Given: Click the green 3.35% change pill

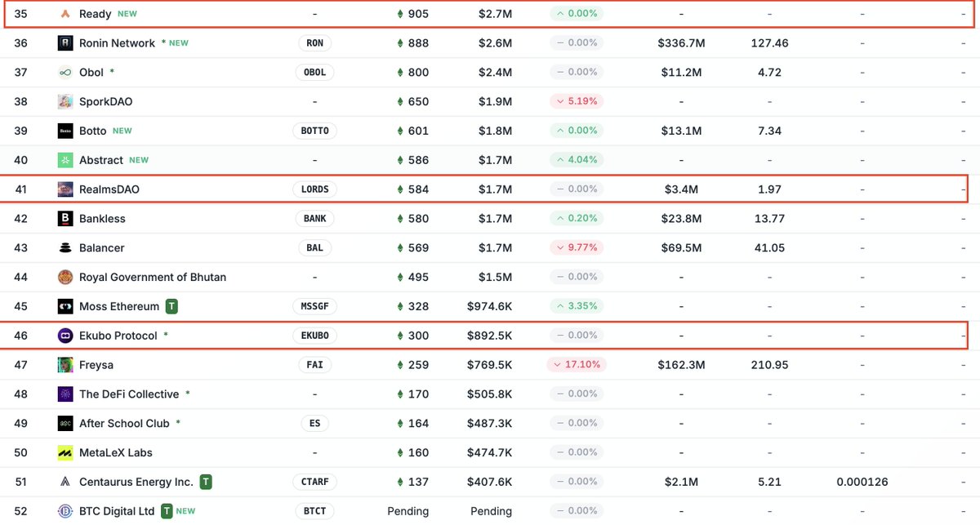Looking at the screenshot, I should pyautogui.click(x=577, y=306).
